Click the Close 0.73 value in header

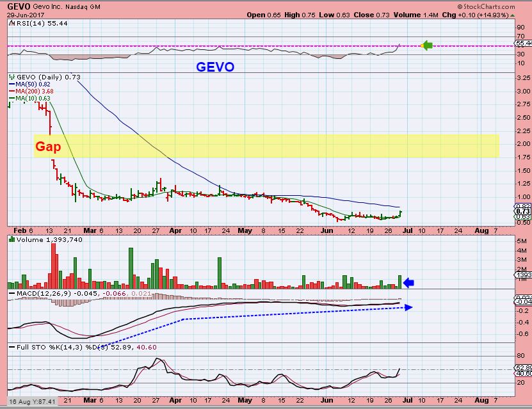(371, 15)
